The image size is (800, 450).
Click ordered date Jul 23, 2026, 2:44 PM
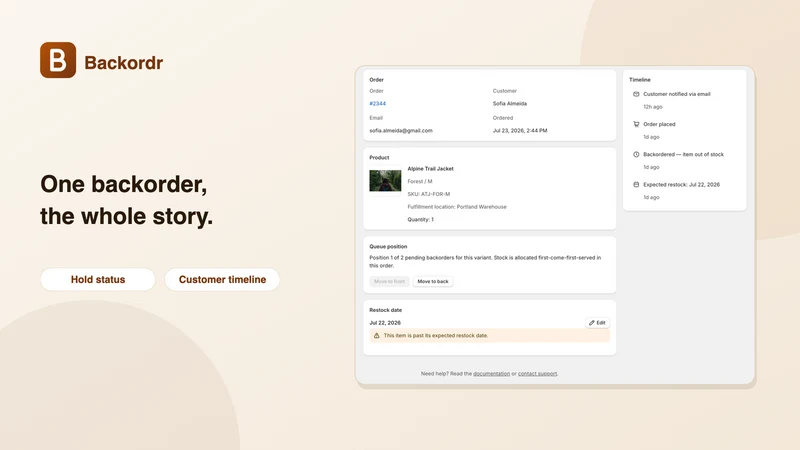(x=520, y=131)
